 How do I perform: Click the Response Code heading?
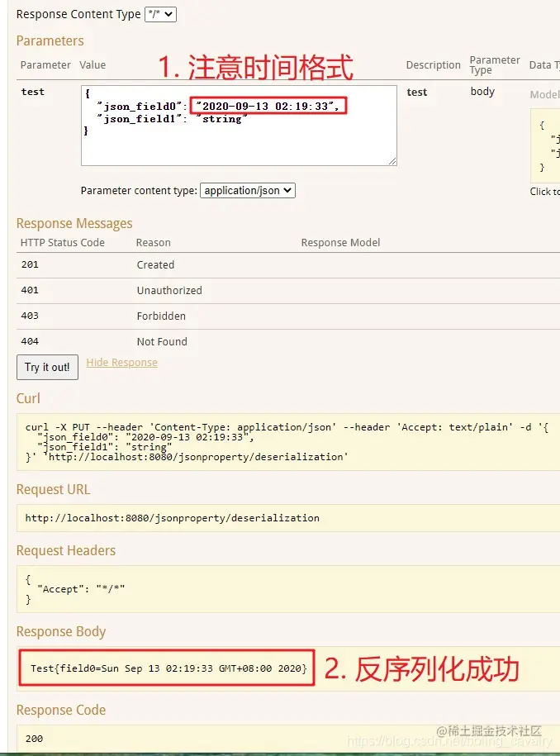point(61,711)
